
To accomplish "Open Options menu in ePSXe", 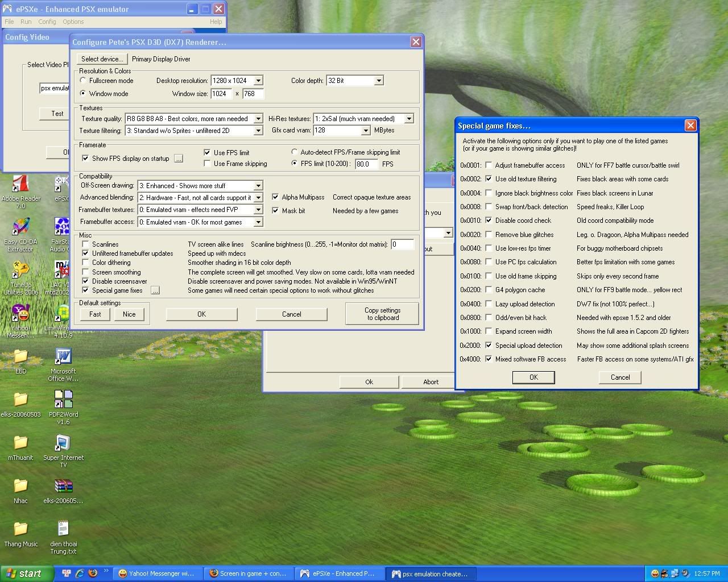I will [73, 22].
